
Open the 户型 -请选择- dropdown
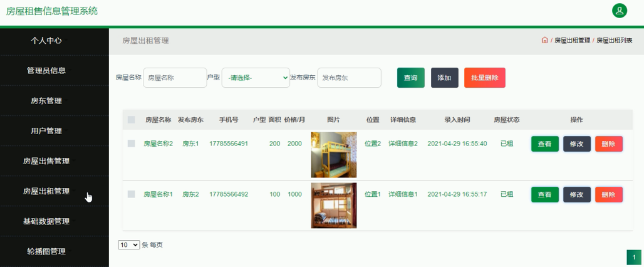[256, 78]
